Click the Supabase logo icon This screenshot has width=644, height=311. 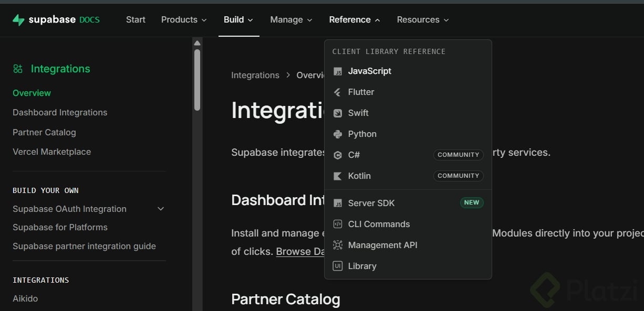[18, 20]
